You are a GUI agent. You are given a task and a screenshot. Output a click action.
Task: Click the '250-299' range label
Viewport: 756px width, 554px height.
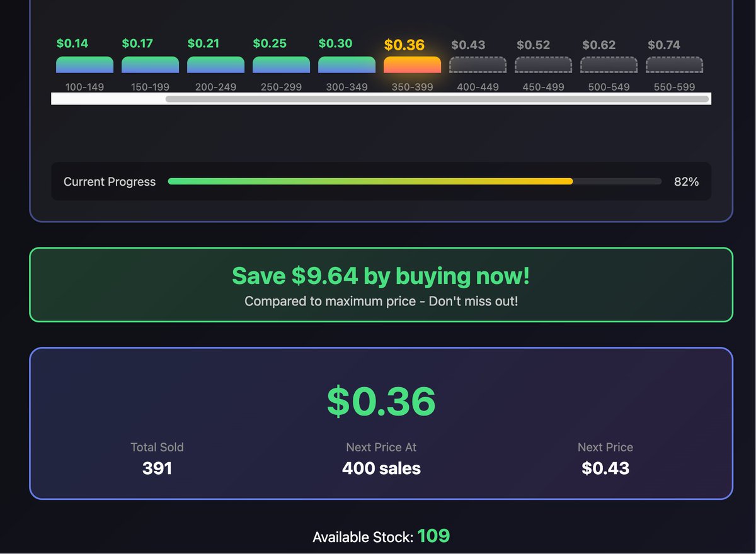click(x=281, y=87)
